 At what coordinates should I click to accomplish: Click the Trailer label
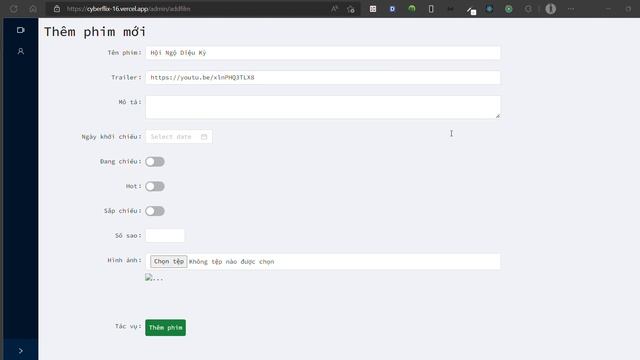[x=127, y=78]
